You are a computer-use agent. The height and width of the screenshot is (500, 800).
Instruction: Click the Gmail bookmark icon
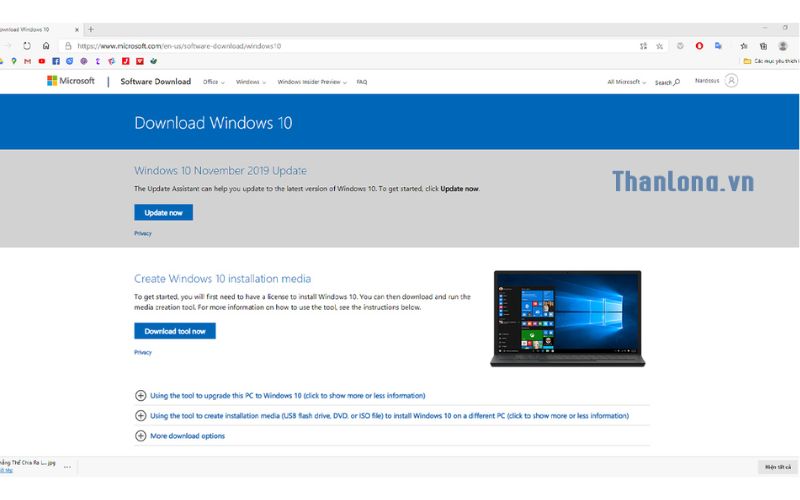click(28, 61)
